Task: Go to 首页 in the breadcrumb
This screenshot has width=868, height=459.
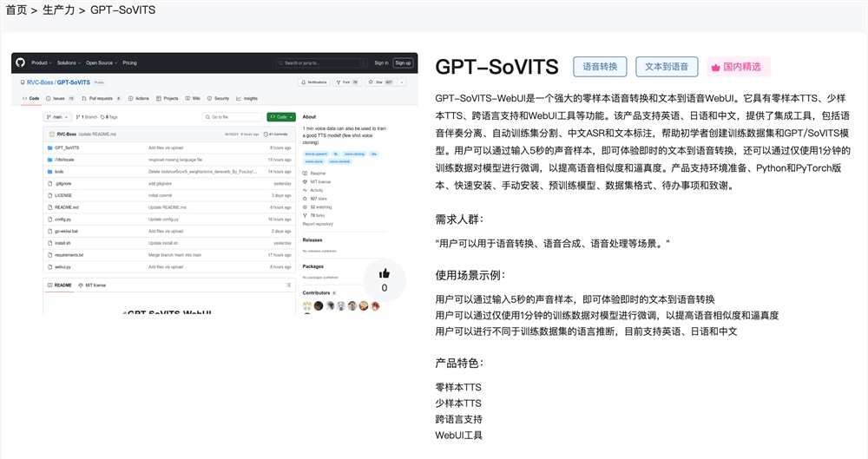Action: [x=16, y=10]
